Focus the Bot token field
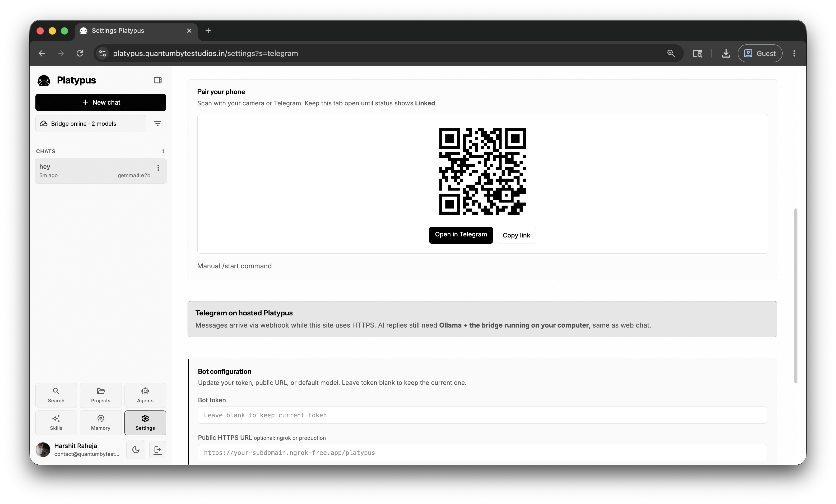Viewport: 836px width, 504px height. [482, 415]
